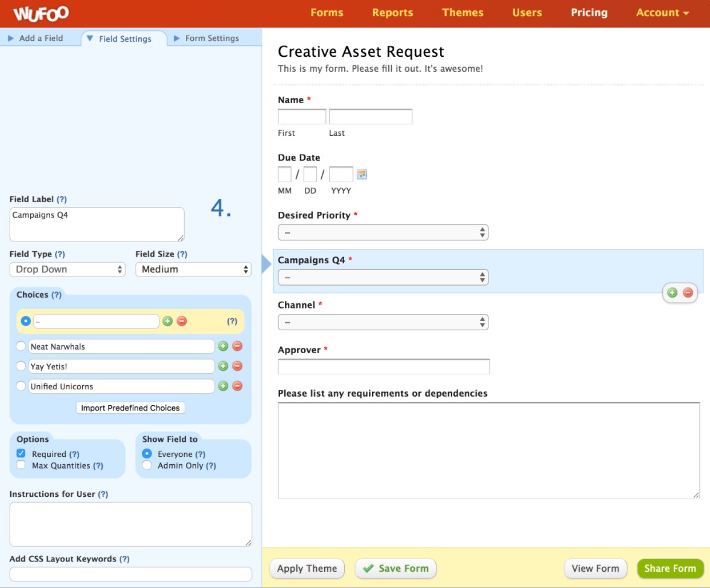Expand the Desired Priority dropdown
The image size is (710, 588).
[383, 232]
